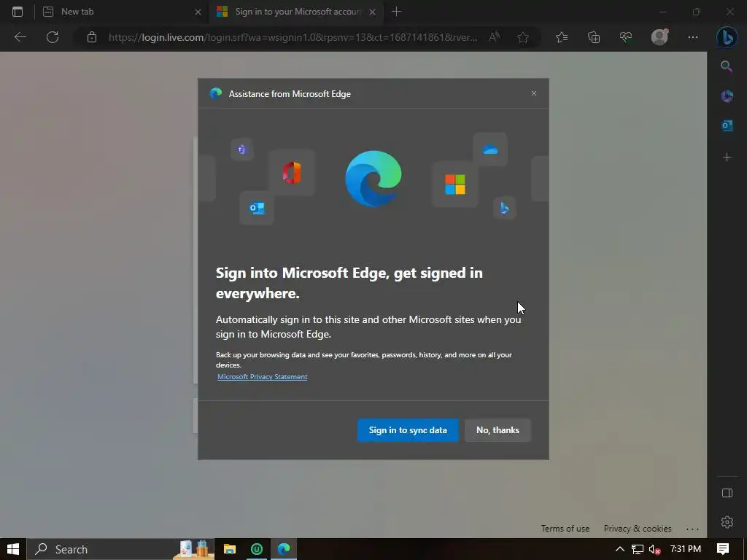Refresh the current page
Screen dimensions: 747x560
coord(53,37)
